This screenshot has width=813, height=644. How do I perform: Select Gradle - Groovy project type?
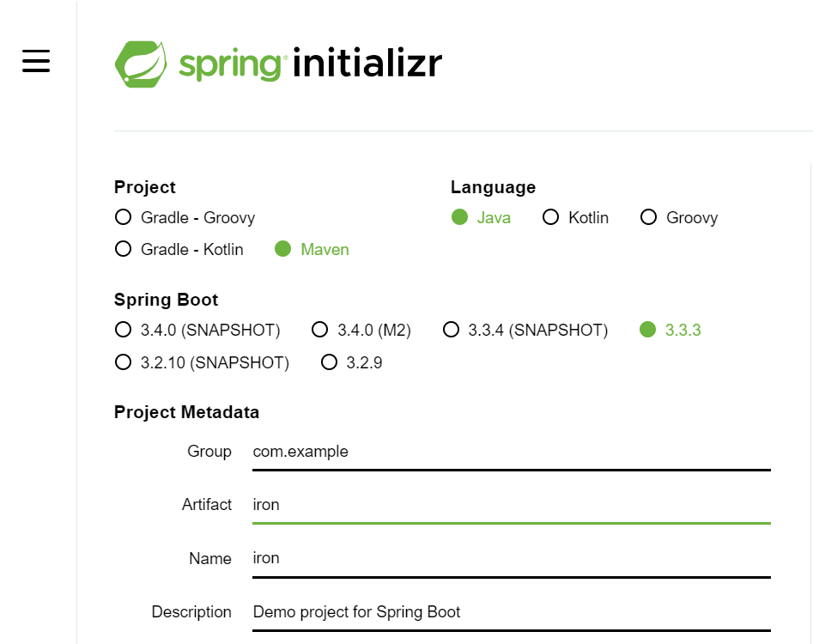click(x=124, y=217)
